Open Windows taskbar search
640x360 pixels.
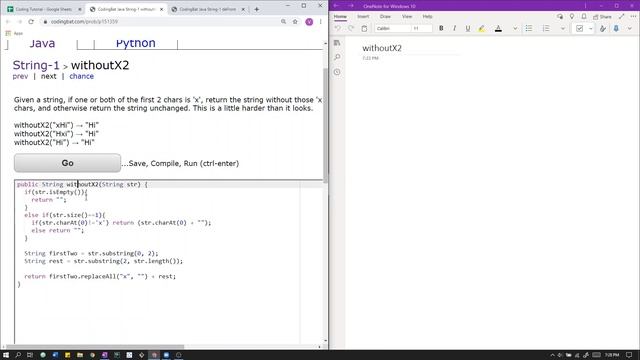[x=18, y=355]
